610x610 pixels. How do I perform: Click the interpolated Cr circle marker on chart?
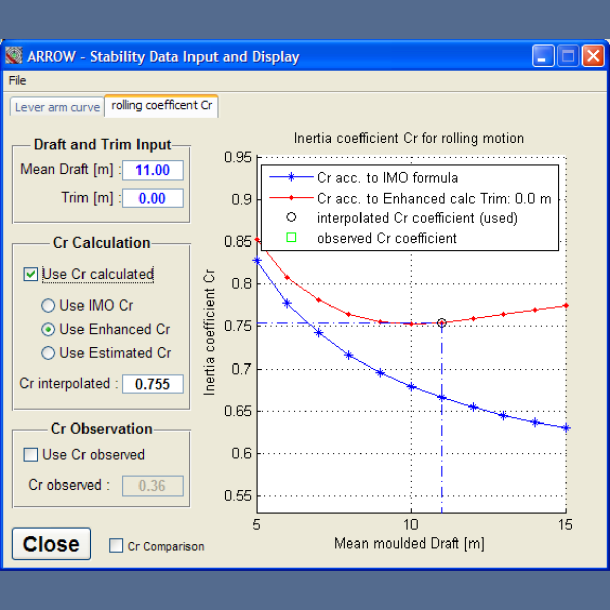[x=441, y=323]
